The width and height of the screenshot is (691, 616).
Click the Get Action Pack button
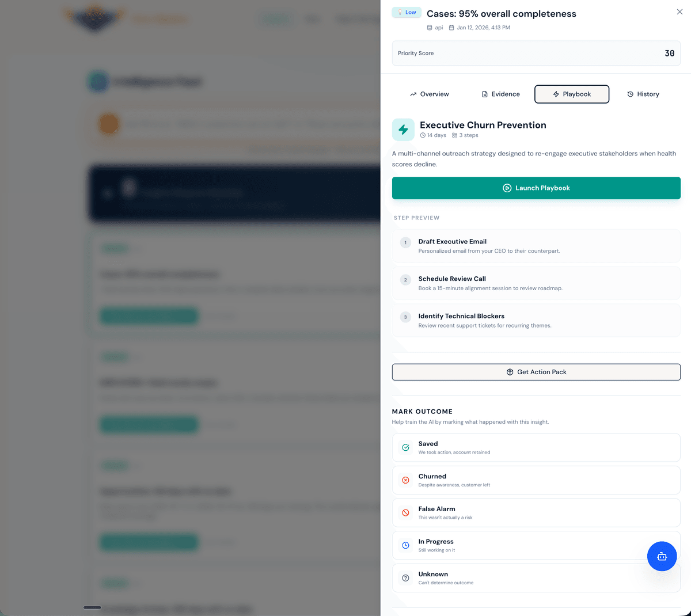tap(536, 372)
